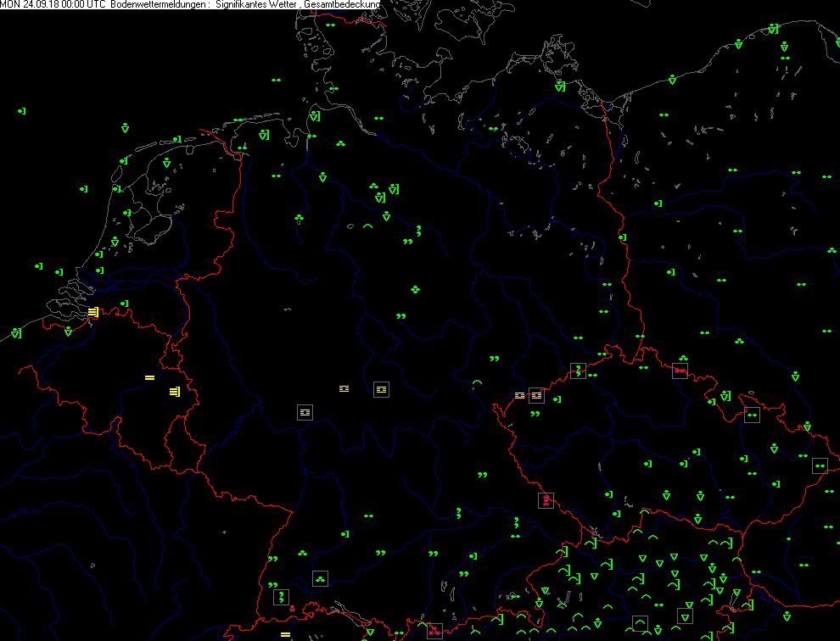
Task: Click the yellow two-line mist symbol in Belgium
Action: click(149, 376)
